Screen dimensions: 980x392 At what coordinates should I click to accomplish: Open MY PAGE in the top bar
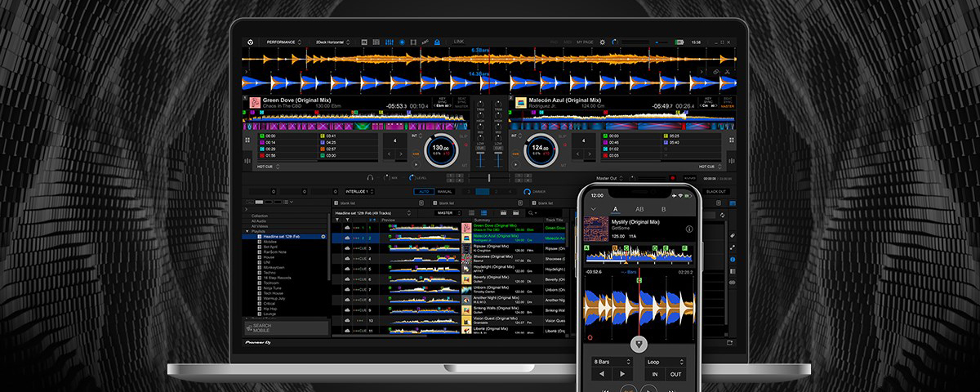[585, 42]
